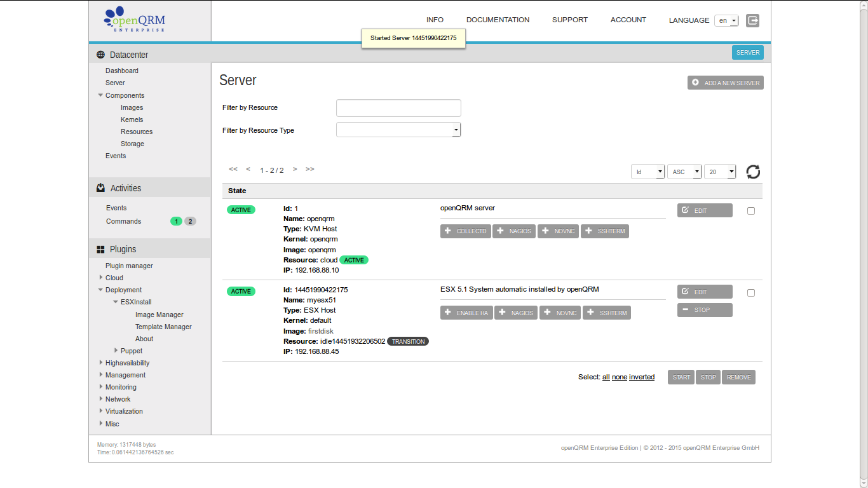Screen dimensions: 868x488
Task: Open the sort field Id dropdown
Action: click(648, 172)
